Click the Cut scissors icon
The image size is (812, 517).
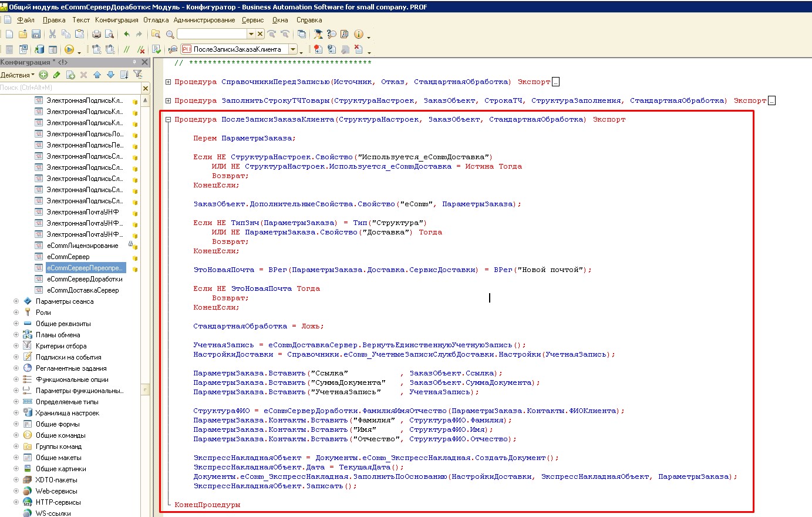coord(52,34)
